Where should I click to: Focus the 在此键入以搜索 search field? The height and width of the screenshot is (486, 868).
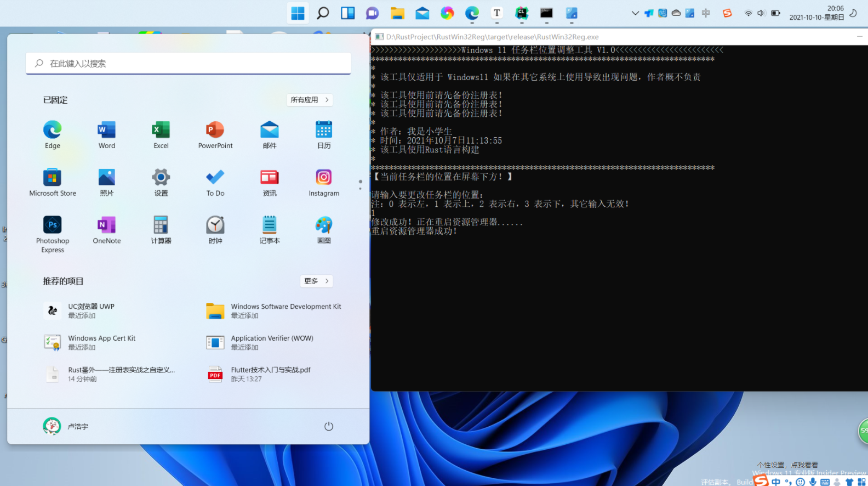click(189, 64)
